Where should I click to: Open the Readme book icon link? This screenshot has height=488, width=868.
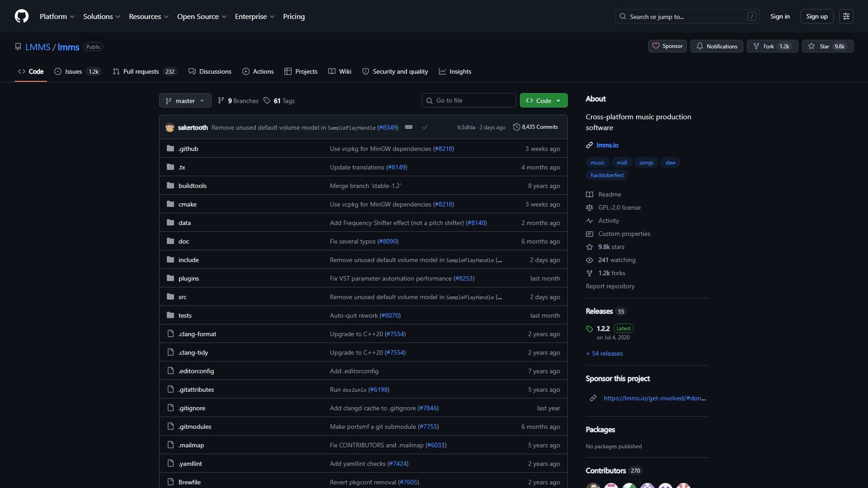pos(604,194)
